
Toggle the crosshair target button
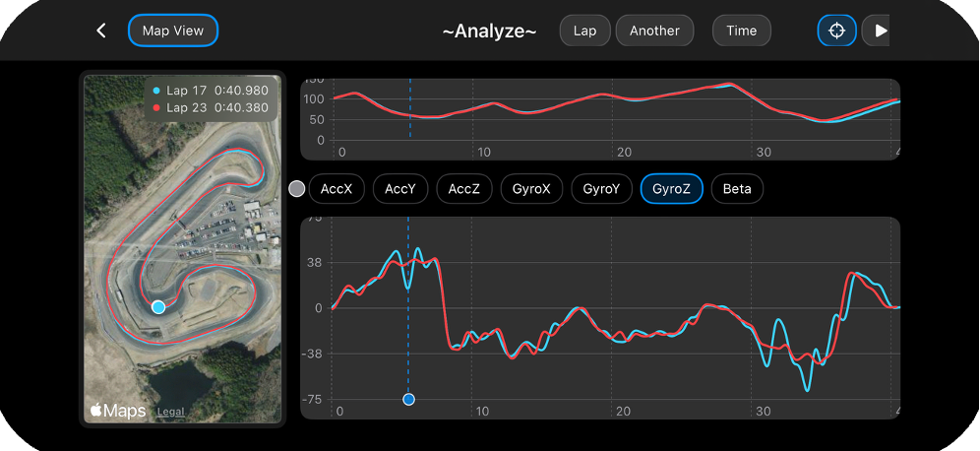[x=837, y=31]
